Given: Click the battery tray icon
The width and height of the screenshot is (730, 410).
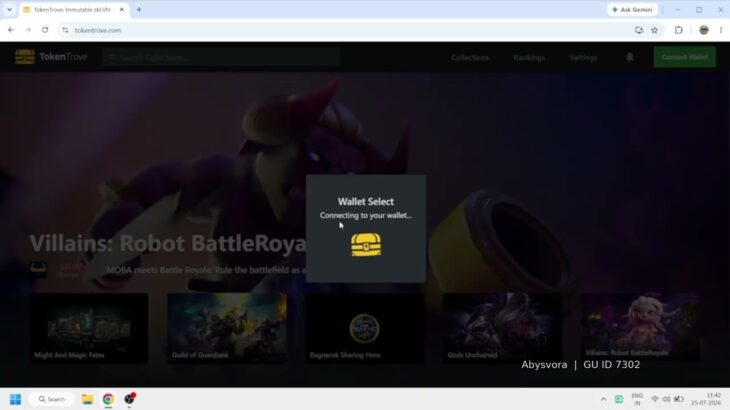Looking at the screenshot, I should (679, 399).
